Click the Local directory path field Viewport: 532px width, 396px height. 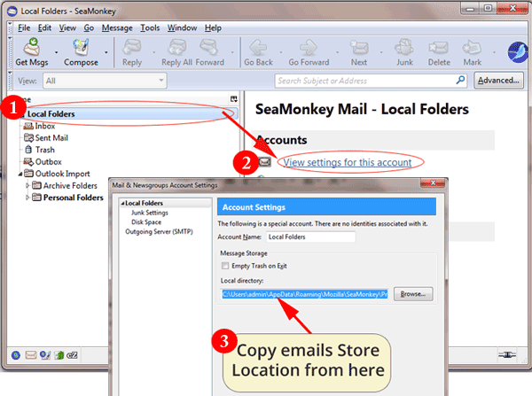(x=305, y=294)
